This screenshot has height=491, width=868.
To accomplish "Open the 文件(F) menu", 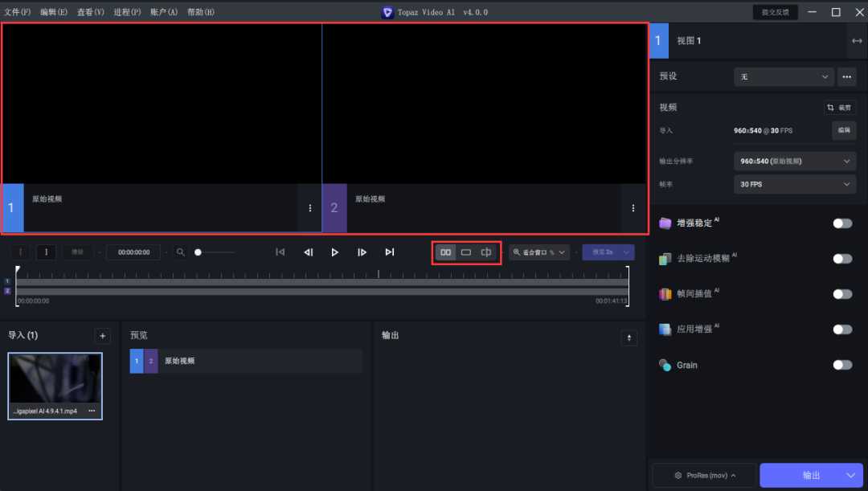I will click(x=18, y=12).
